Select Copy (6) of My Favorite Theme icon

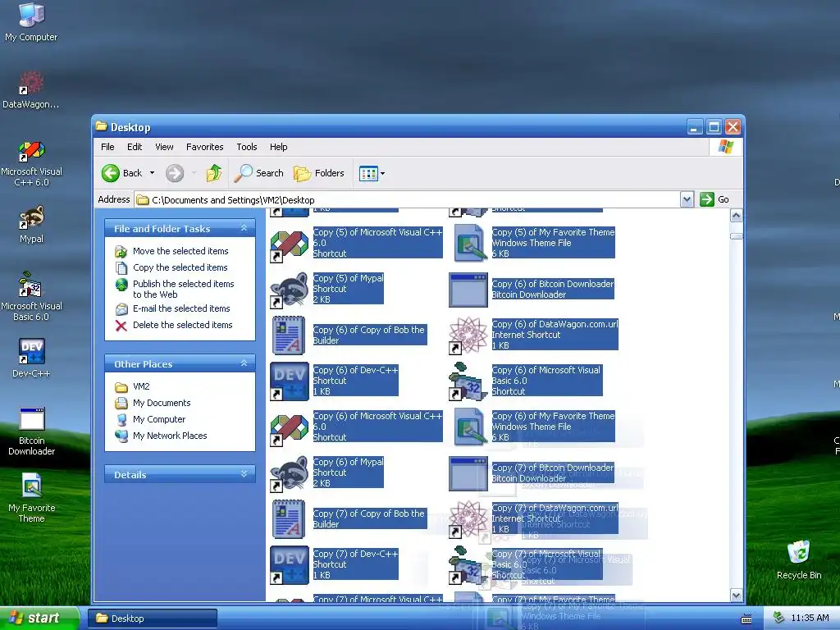point(468,427)
